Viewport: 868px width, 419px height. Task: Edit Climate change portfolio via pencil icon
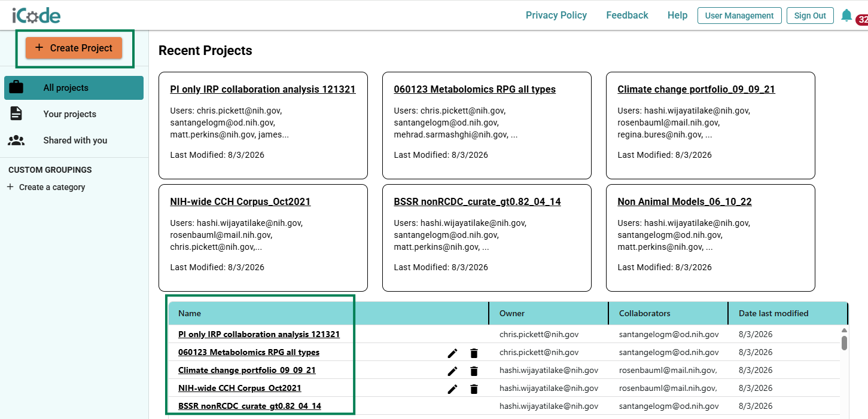(452, 371)
